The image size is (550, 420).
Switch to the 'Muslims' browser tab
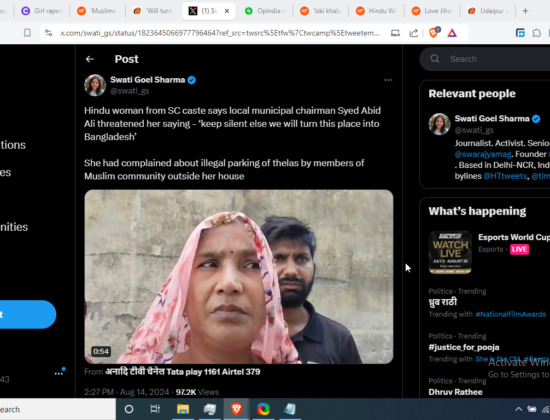pyautogui.click(x=98, y=11)
